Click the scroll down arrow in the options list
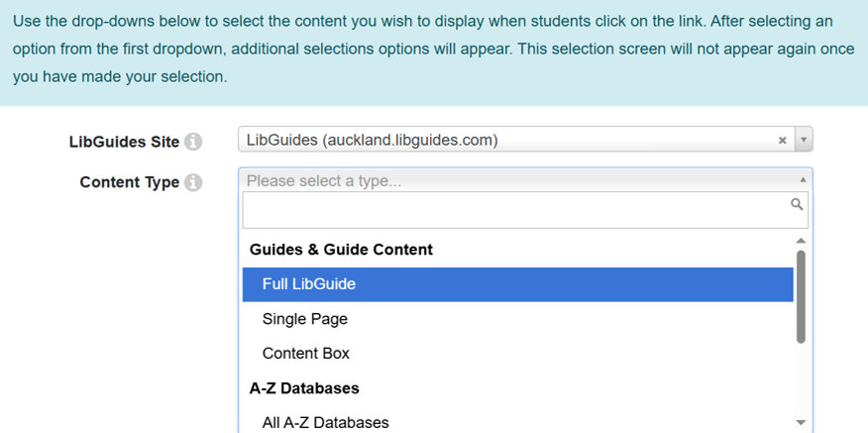The height and width of the screenshot is (433, 868). coord(801,423)
